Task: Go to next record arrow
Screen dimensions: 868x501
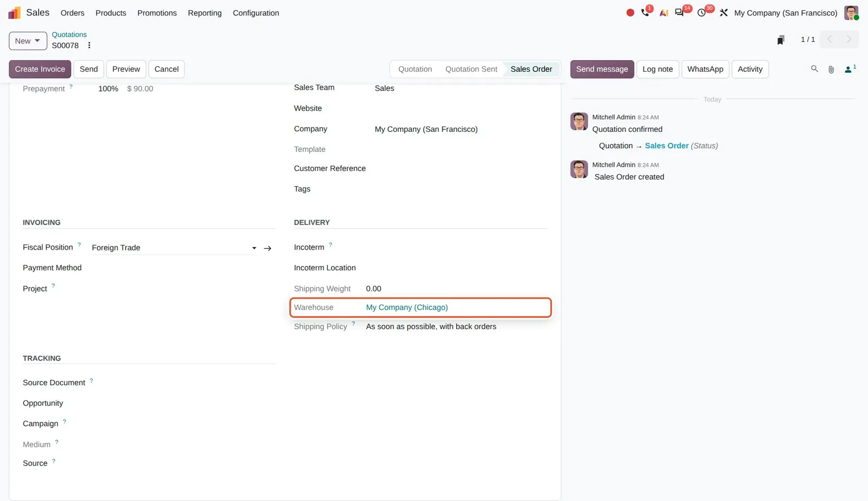Action: pyautogui.click(x=849, y=39)
